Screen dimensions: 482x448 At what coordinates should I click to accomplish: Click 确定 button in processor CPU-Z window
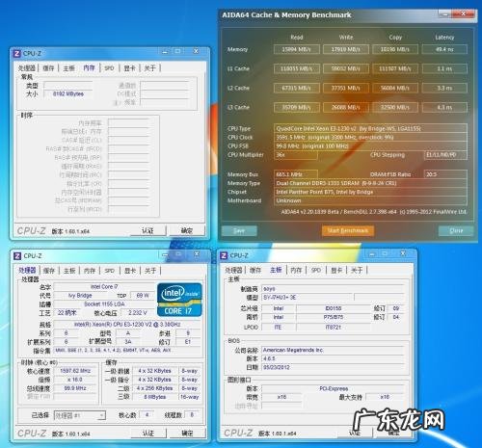click(187, 434)
